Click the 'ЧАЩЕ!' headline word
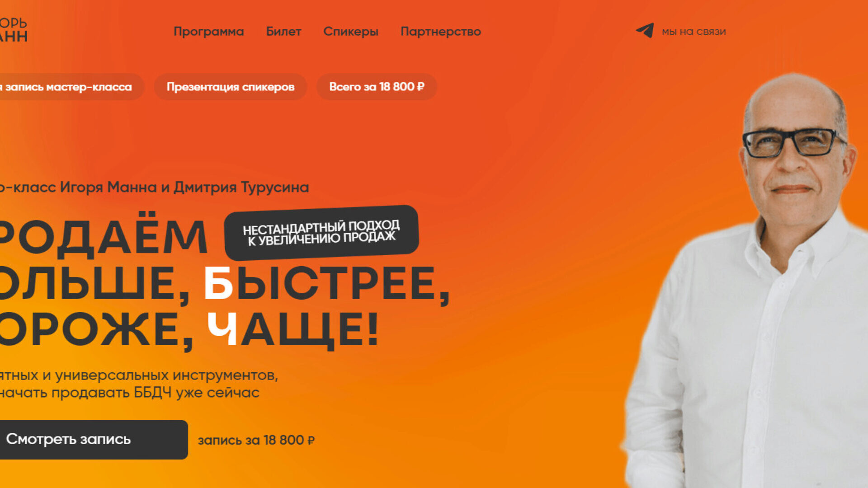868x488 pixels. (292, 329)
